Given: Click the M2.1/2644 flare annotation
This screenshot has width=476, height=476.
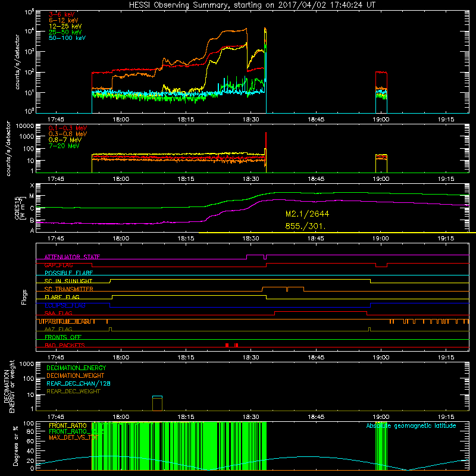Looking at the screenshot, I should (307, 214).
